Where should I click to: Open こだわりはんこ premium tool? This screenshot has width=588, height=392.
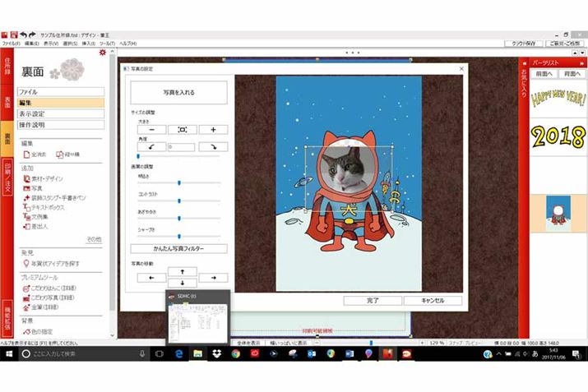pyautogui.click(x=49, y=288)
